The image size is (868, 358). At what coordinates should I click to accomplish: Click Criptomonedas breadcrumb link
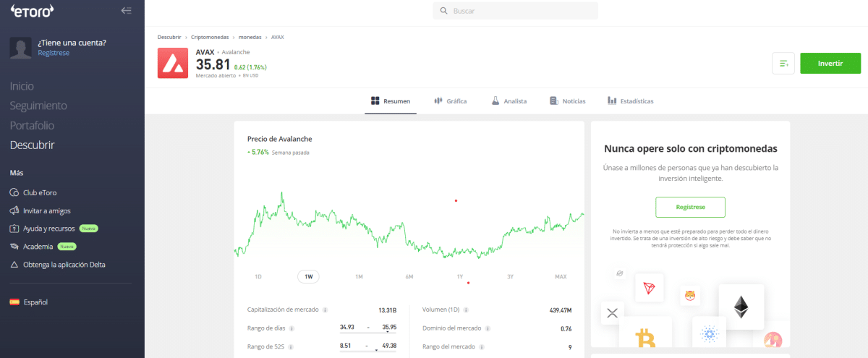[x=210, y=36]
